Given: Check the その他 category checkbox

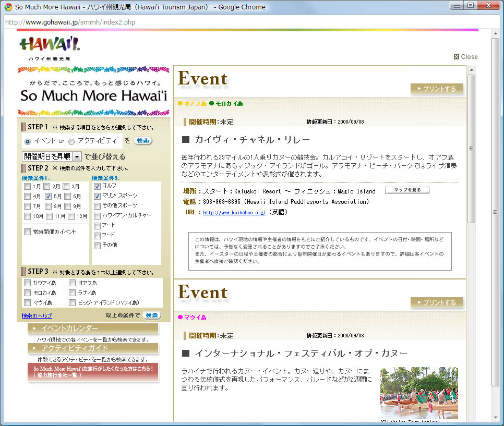Looking at the screenshot, I should click(x=98, y=246).
